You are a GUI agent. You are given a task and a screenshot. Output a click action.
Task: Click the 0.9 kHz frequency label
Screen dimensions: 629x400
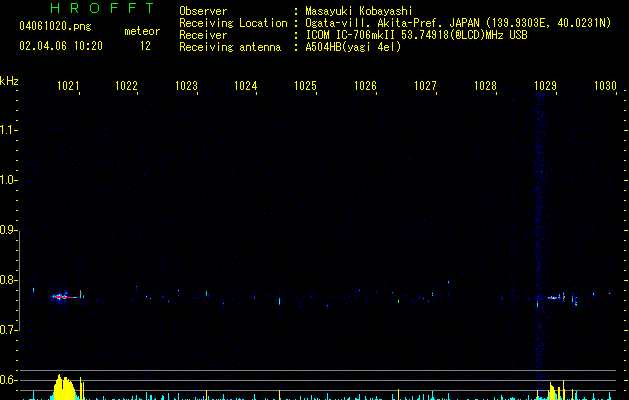pos(8,230)
